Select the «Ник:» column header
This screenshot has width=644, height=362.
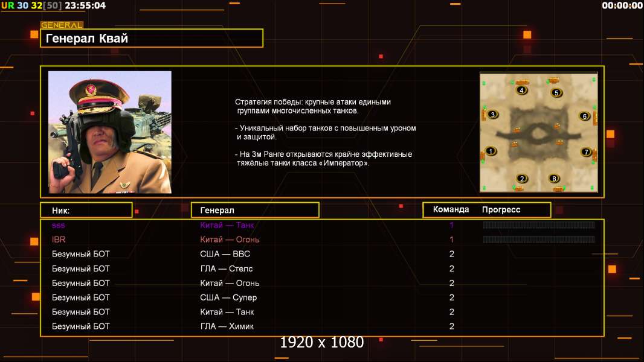tap(86, 210)
